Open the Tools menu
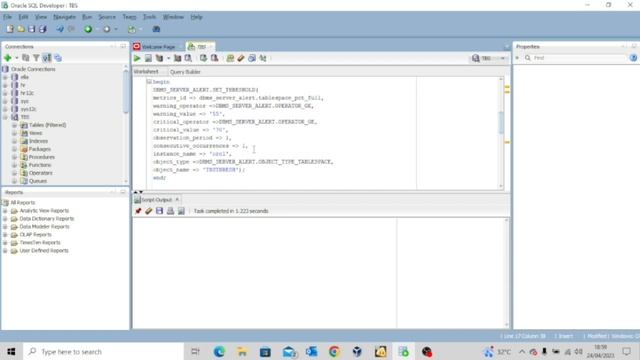This screenshot has height=360, width=640. [149, 17]
